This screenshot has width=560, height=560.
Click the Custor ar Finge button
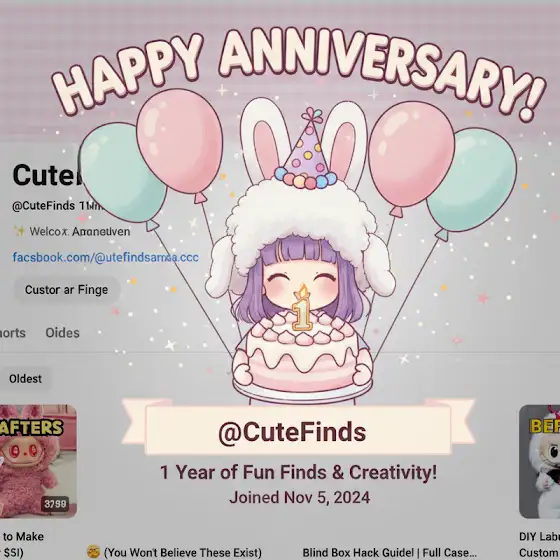(66, 290)
